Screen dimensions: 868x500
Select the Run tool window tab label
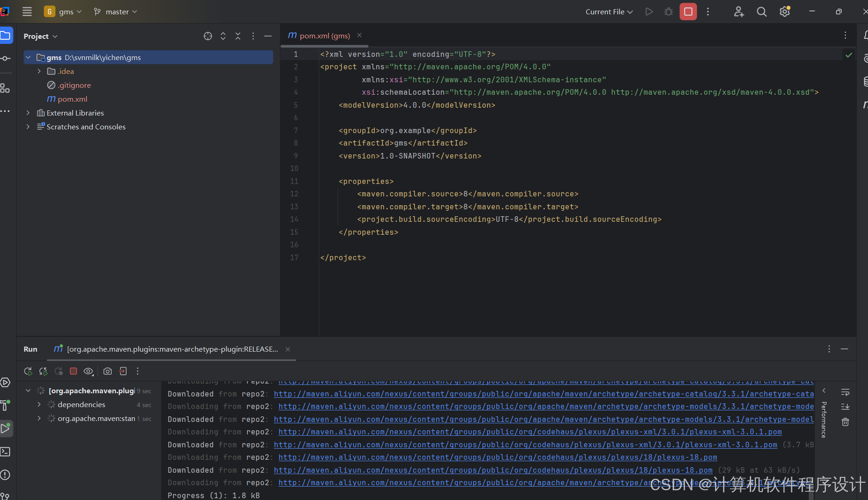pyautogui.click(x=30, y=349)
